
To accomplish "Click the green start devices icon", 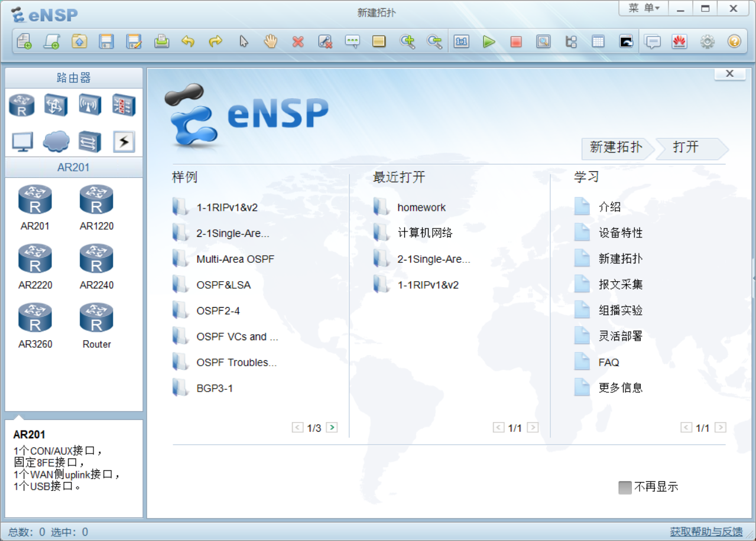I will [488, 41].
